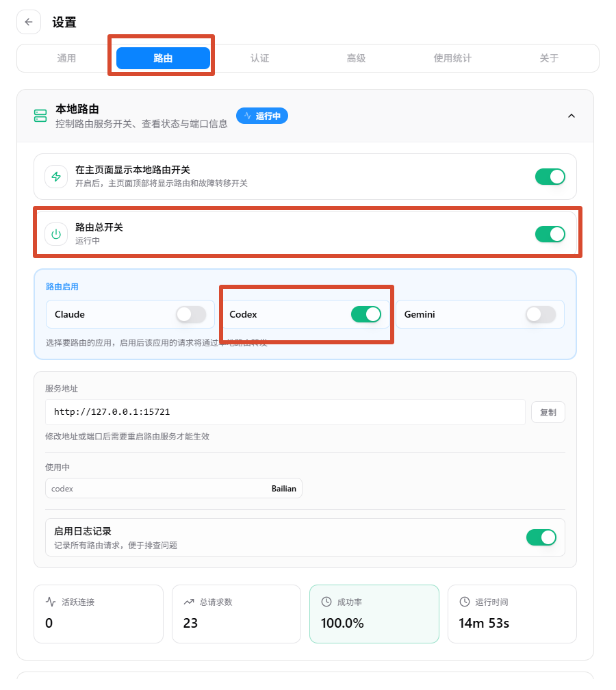
Task: Disable showing local routing switch on main page
Action: tap(550, 177)
